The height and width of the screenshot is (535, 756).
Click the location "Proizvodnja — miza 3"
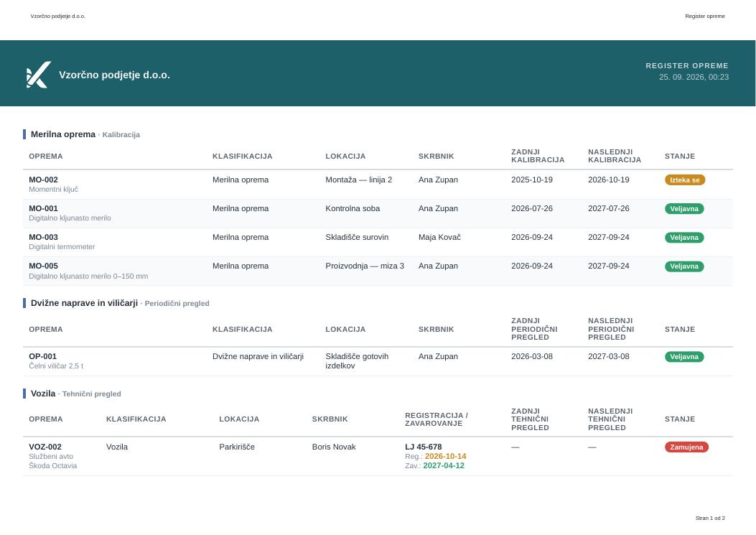365,266
